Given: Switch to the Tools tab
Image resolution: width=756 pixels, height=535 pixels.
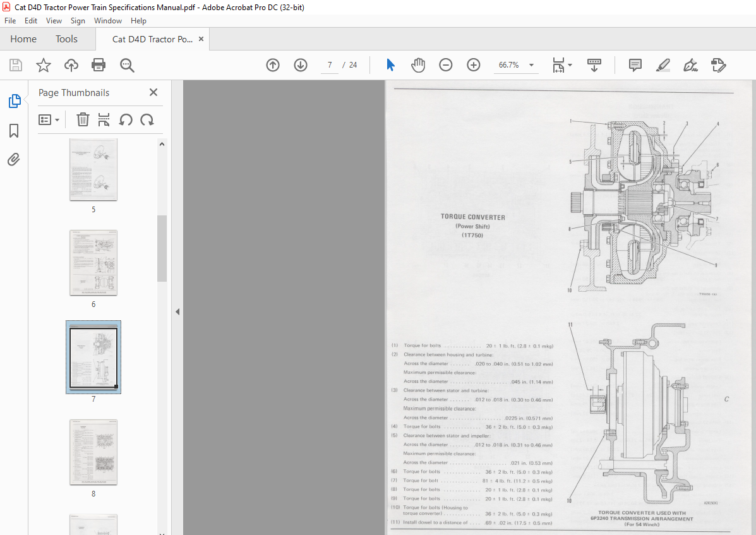Looking at the screenshot, I should coord(66,39).
